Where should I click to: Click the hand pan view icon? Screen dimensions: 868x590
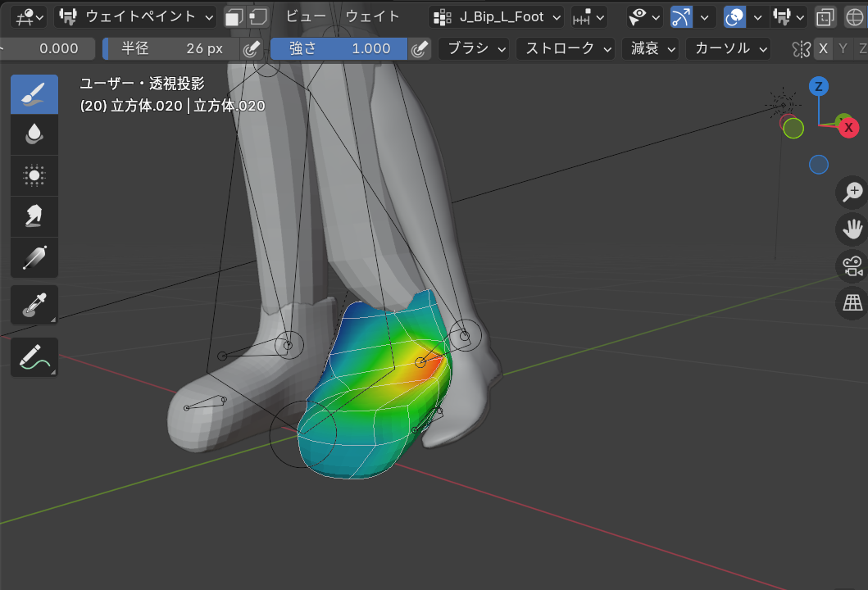[x=852, y=229]
